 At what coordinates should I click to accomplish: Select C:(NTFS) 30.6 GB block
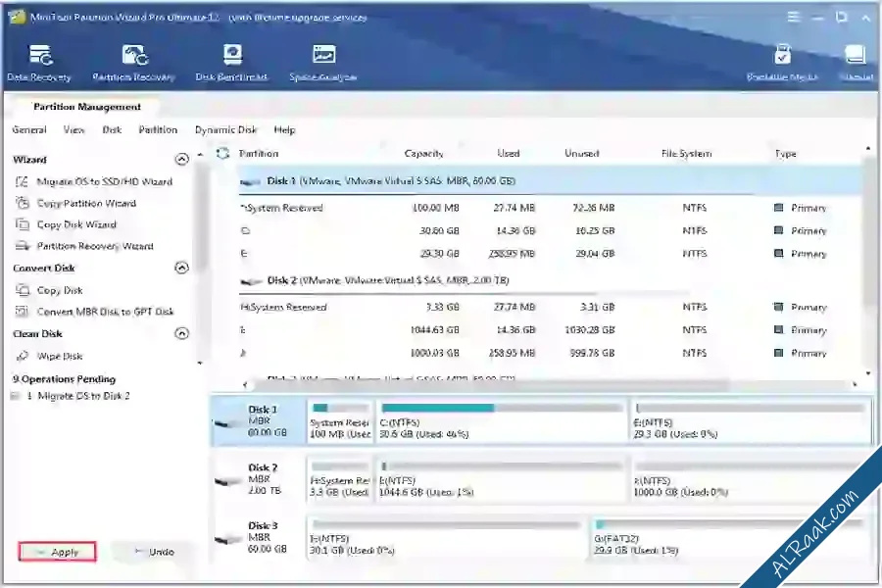coord(502,421)
